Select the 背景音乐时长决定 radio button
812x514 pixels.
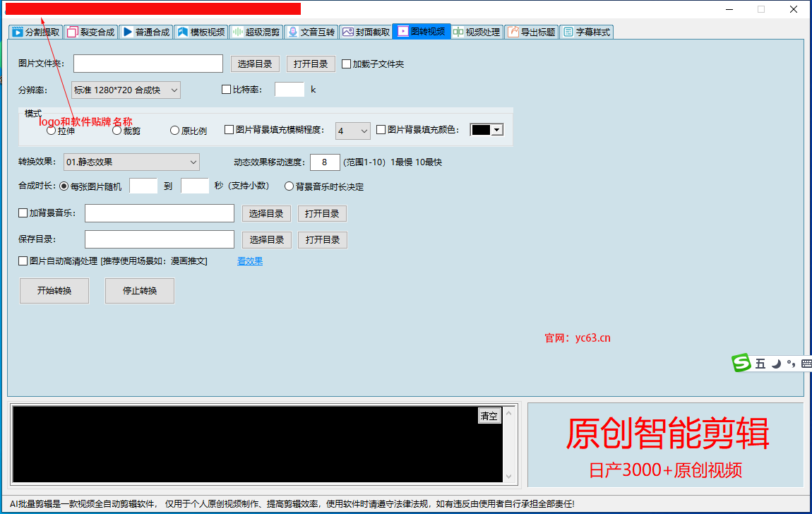coord(289,186)
